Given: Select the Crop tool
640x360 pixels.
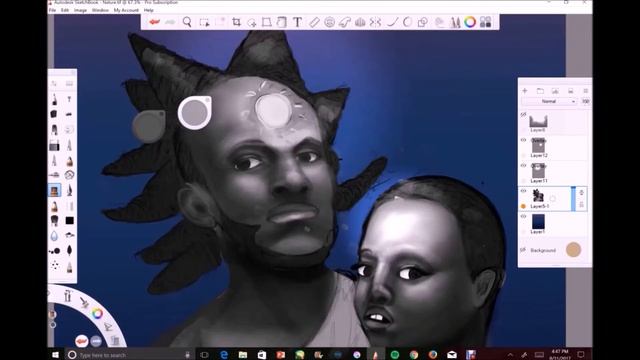Looking at the screenshot, I should tap(236, 22).
